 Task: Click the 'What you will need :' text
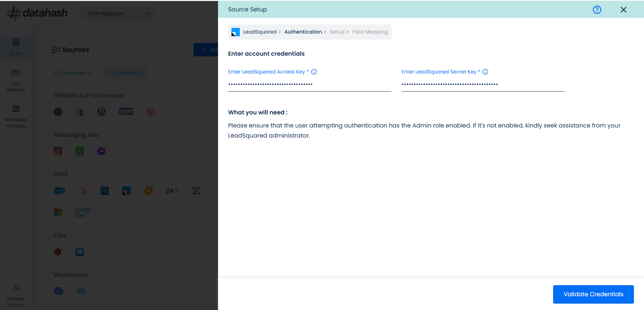pyautogui.click(x=258, y=112)
